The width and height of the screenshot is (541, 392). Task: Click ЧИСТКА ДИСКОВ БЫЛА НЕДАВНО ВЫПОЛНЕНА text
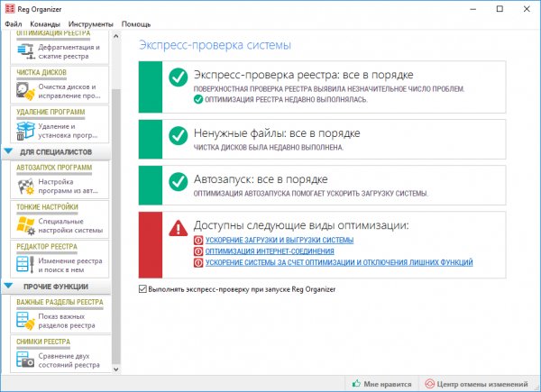click(269, 148)
